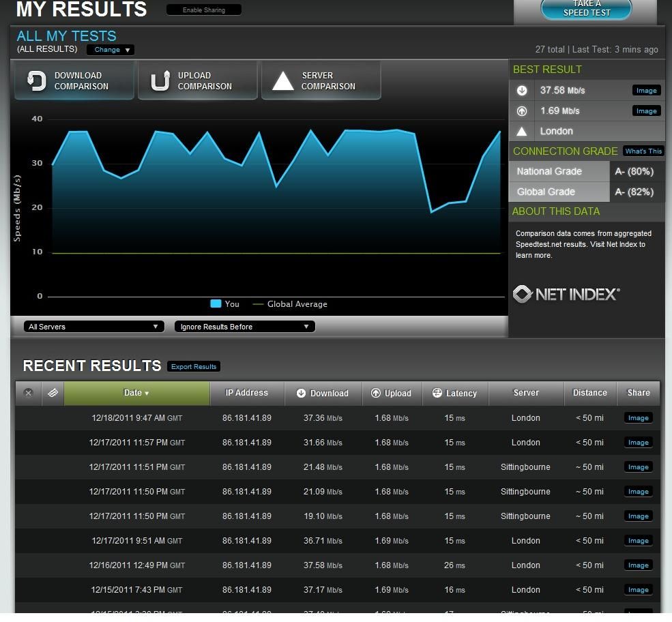This screenshot has width=672, height=622.
Task: Click the Latency column sort icon
Action: point(436,393)
